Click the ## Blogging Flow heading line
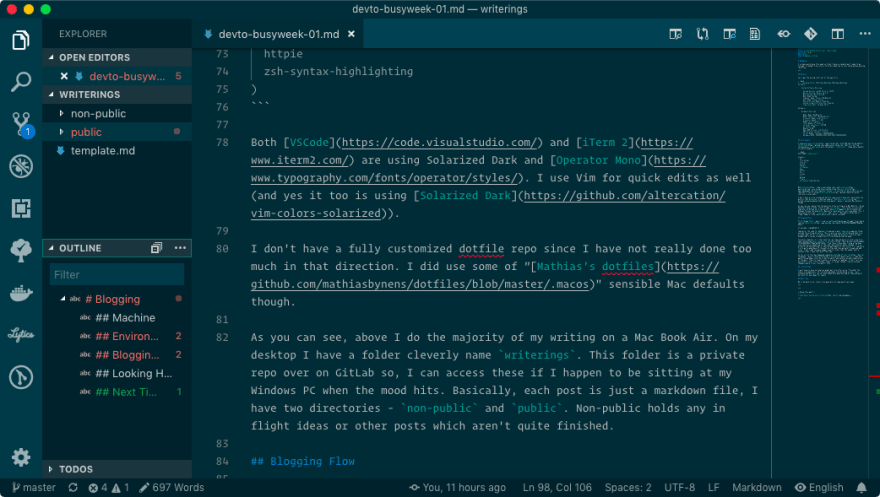The image size is (880, 497). pos(302,462)
